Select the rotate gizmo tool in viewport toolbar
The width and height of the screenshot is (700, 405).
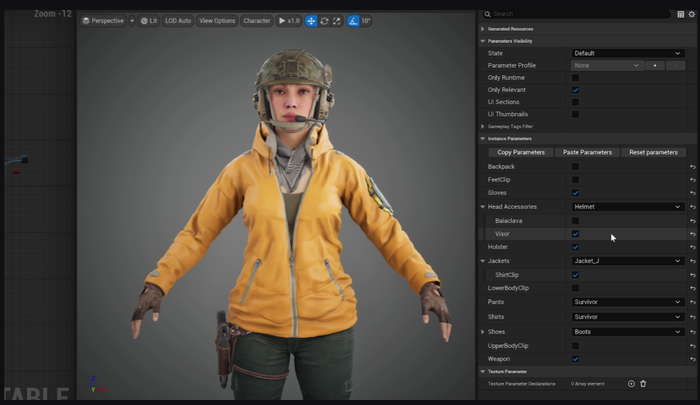point(324,20)
